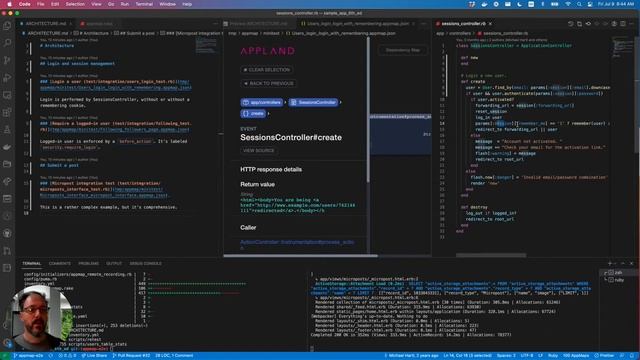Click Prettier in the status bar
This screenshot has width=640, height=360.
pos(604,356)
